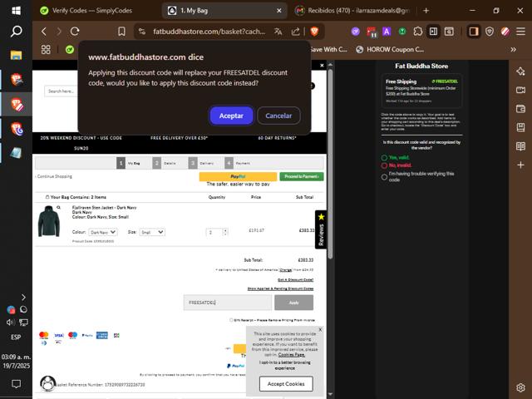This screenshot has height=399, width=532.
Task: Open sidebar settings gear icon
Action: coord(521,387)
